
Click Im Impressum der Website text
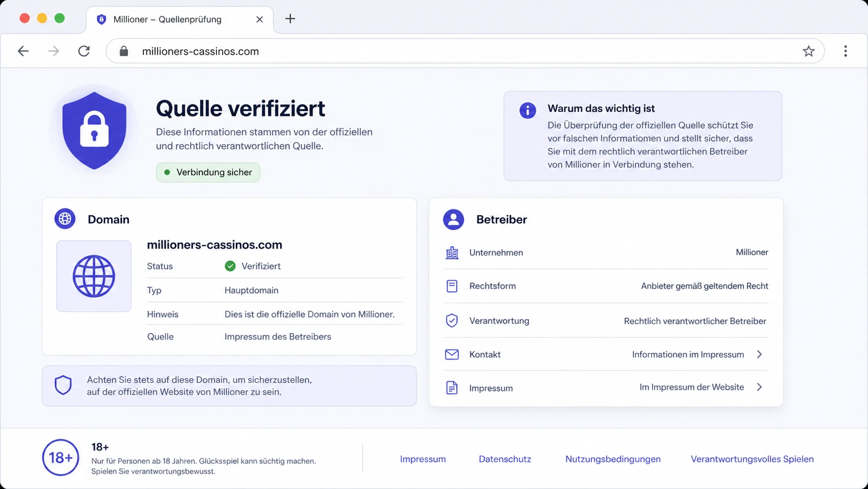[x=691, y=387]
